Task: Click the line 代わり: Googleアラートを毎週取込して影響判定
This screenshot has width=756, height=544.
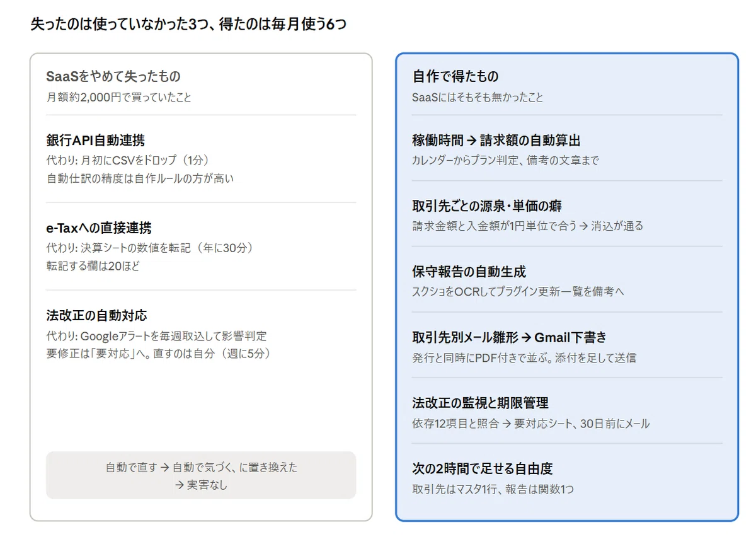Action: coord(156,336)
